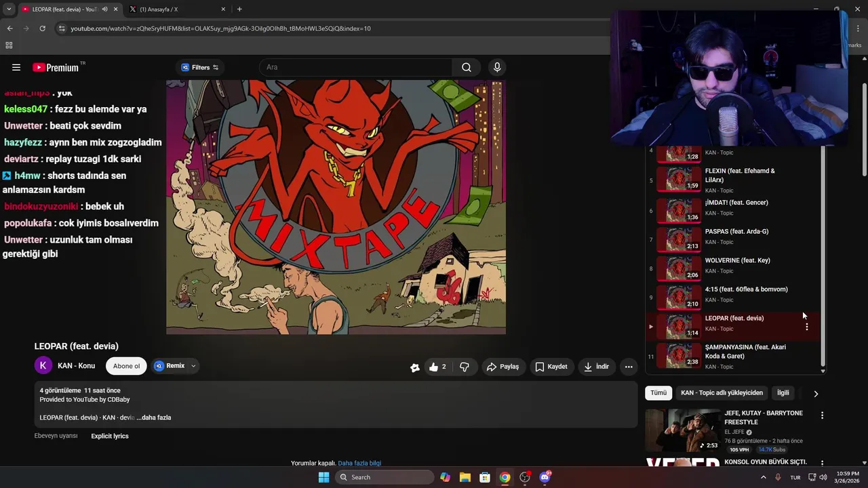
Task: Open the more actions ellipsis menu
Action: (x=629, y=367)
